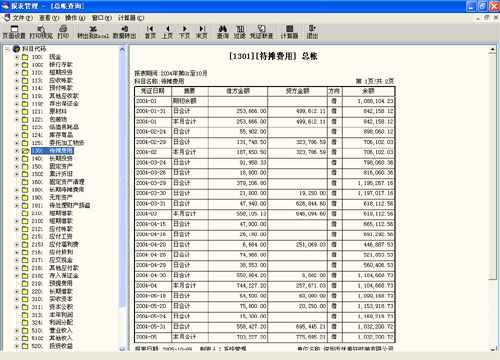This screenshot has height=360, width=500.
Task: Expand the 应收帐款 tree node
Action: tap(16, 80)
